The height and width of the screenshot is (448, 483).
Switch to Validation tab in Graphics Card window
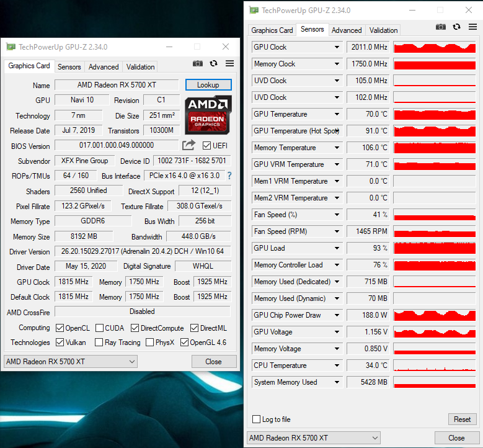[x=141, y=67]
